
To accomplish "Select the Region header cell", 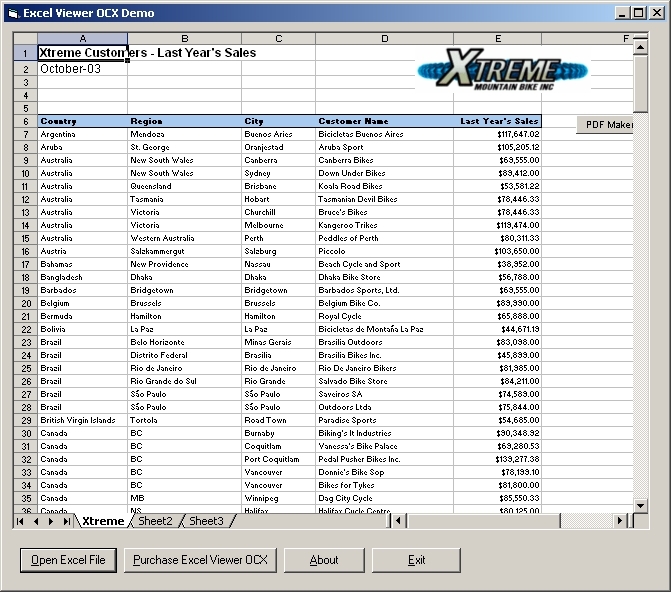I will coord(184,121).
